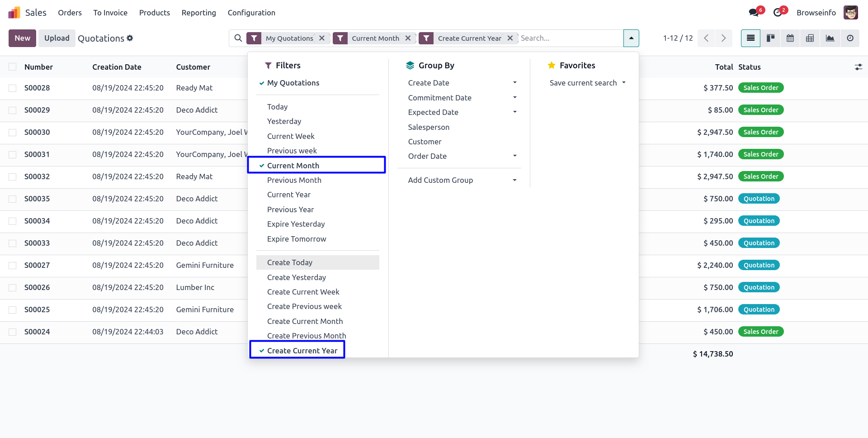This screenshot has height=438, width=868.
Task: Focus the Search input field
Action: (570, 38)
